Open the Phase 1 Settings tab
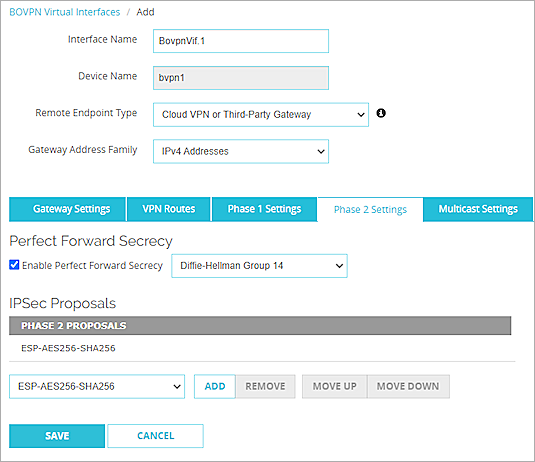Image resolution: width=535 pixels, height=462 pixels. tap(264, 209)
